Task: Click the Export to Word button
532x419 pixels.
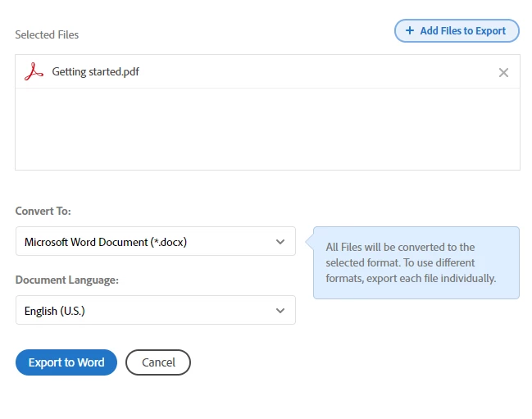Action: click(66, 362)
